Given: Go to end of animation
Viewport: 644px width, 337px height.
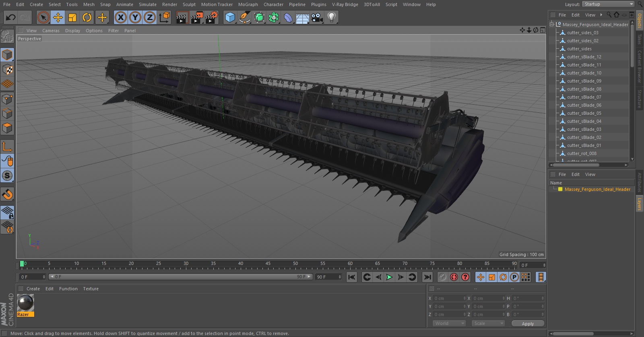Looking at the screenshot, I should tap(427, 277).
